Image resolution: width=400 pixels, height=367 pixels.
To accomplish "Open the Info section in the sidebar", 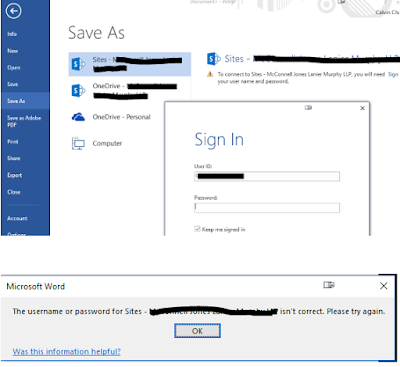I will pos(12,34).
